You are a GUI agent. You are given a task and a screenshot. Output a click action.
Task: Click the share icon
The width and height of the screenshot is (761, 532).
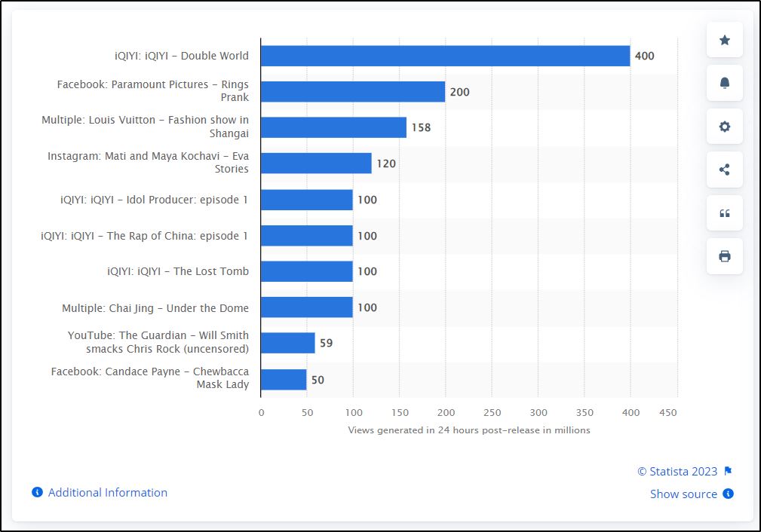tap(724, 169)
